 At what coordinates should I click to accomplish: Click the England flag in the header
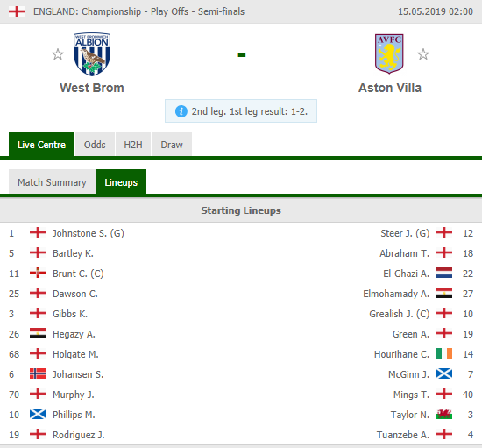17,11
